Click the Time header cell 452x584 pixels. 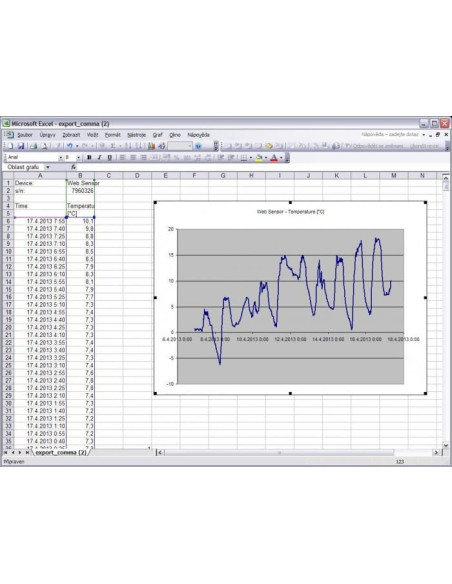pyautogui.click(x=40, y=206)
